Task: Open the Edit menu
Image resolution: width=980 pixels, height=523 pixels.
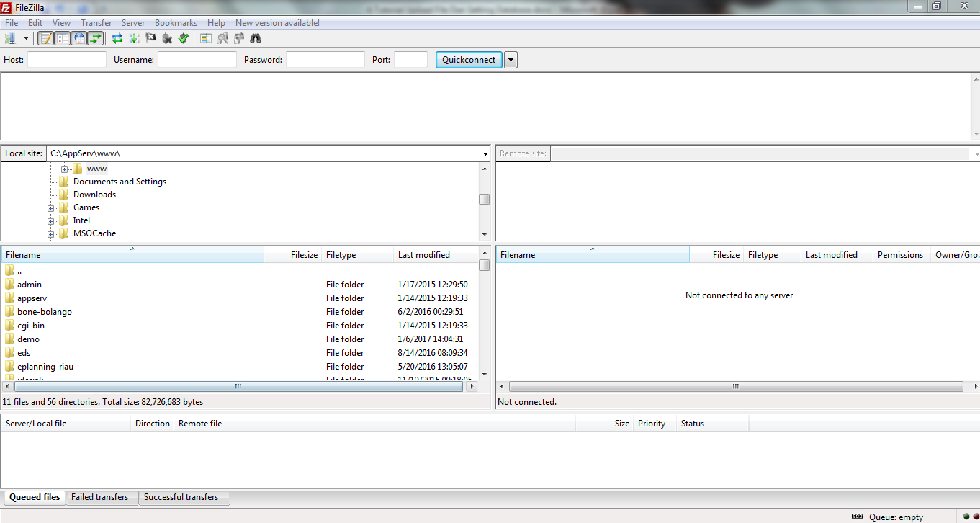Action: click(x=35, y=23)
